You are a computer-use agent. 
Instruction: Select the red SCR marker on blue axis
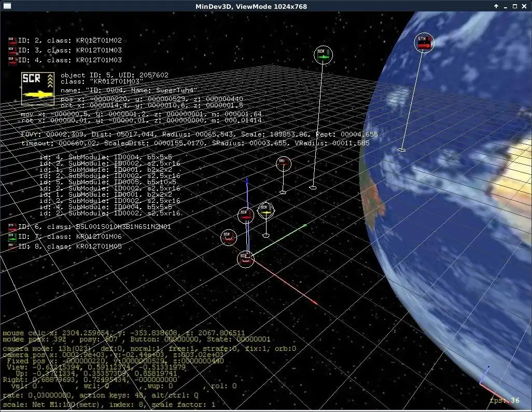point(246,215)
